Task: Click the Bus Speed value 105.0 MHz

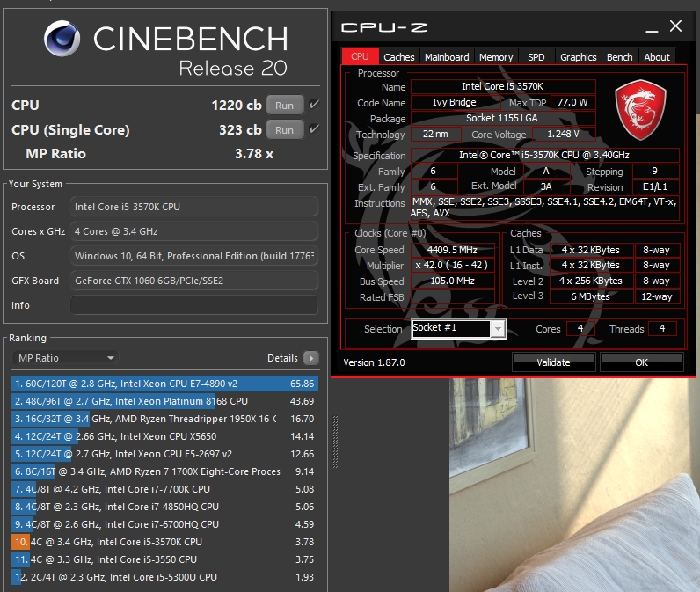Action: (x=452, y=281)
